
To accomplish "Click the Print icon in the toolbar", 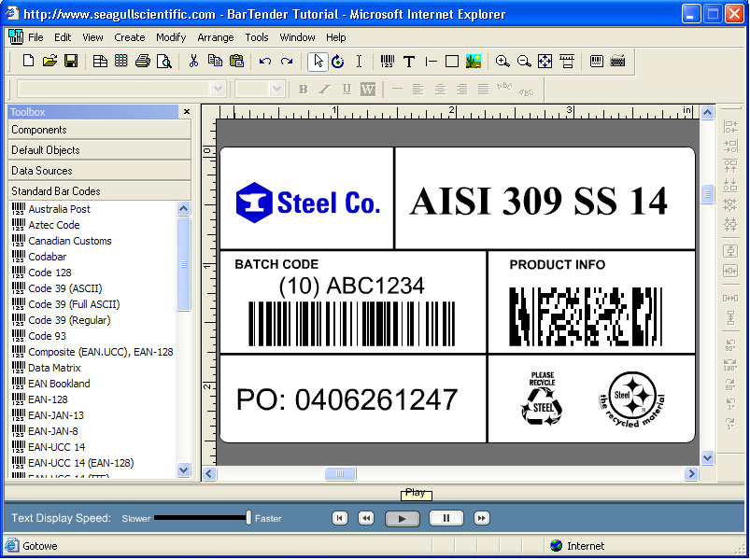I will coord(142,62).
